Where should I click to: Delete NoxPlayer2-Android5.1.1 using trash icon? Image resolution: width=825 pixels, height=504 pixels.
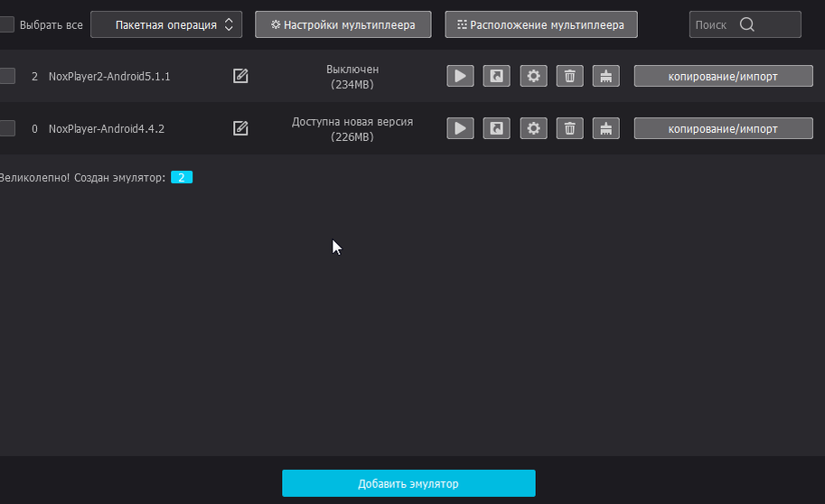click(570, 76)
